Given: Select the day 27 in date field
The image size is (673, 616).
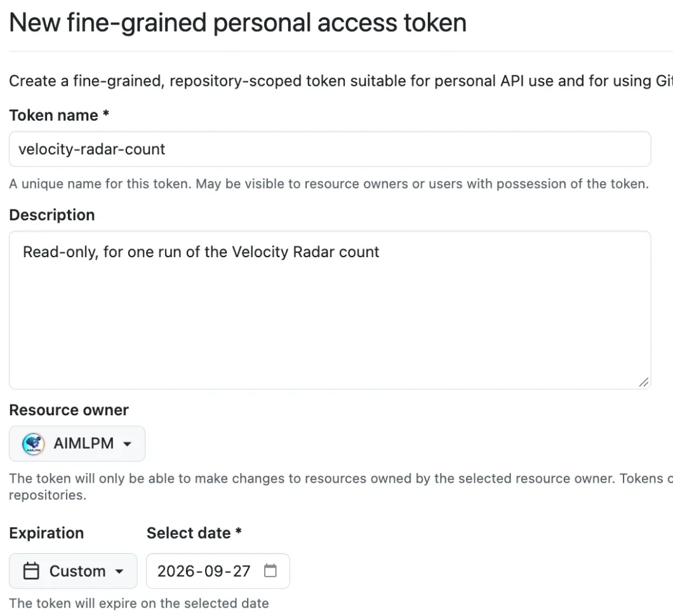Looking at the screenshot, I should pos(241,571).
